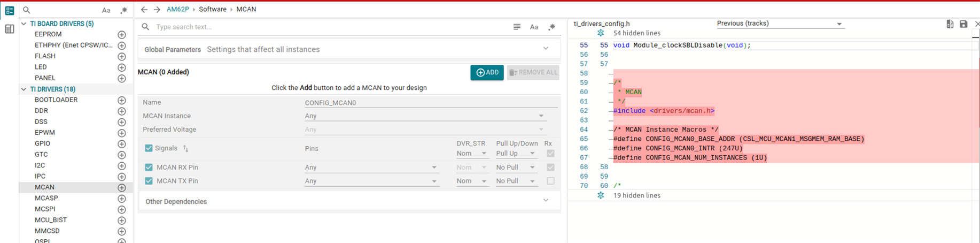Uncheck the MCAN RX Pin checkbox
The height and width of the screenshot is (243, 980).
pos(149,168)
